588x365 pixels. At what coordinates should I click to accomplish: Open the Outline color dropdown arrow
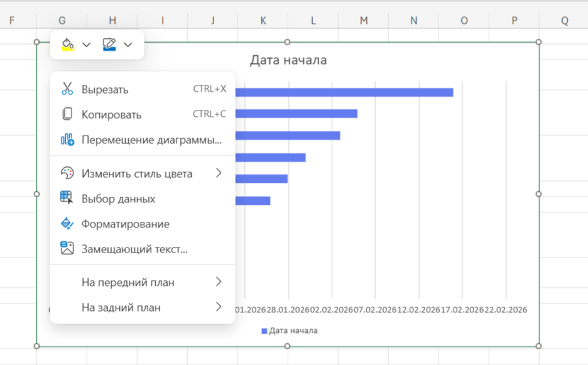pyautogui.click(x=128, y=44)
